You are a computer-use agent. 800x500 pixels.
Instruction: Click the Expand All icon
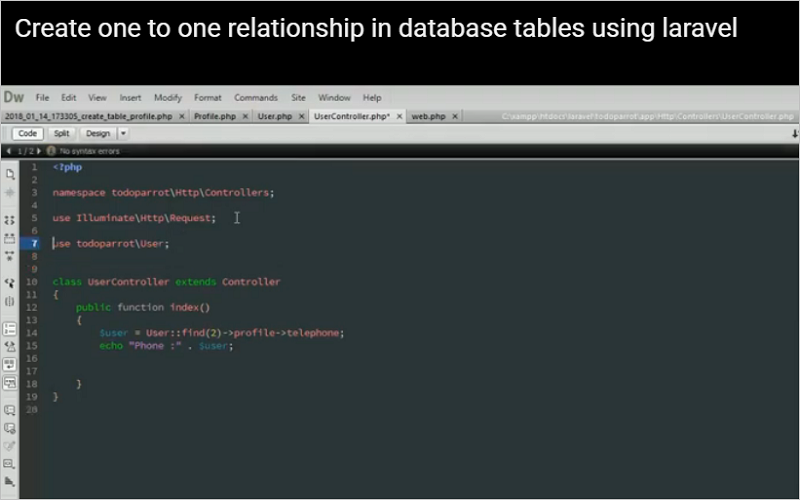point(10,256)
